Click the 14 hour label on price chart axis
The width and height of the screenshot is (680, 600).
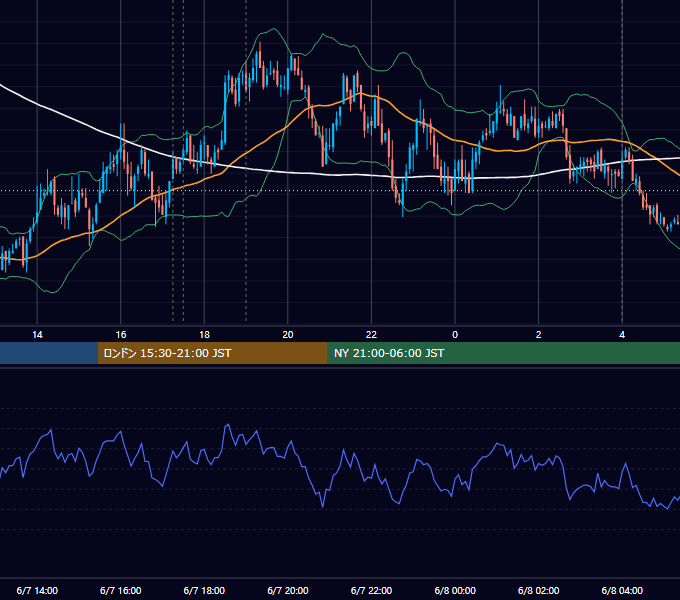click(x=37, y=335)
